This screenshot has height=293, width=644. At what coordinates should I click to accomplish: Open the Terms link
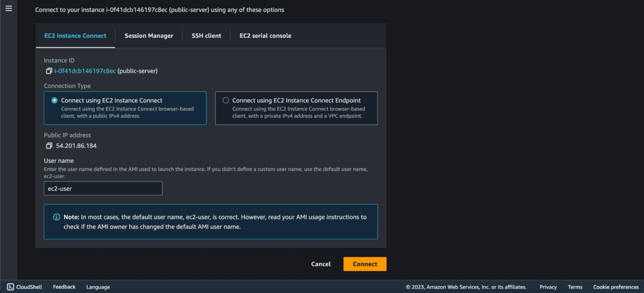point(575,287)
